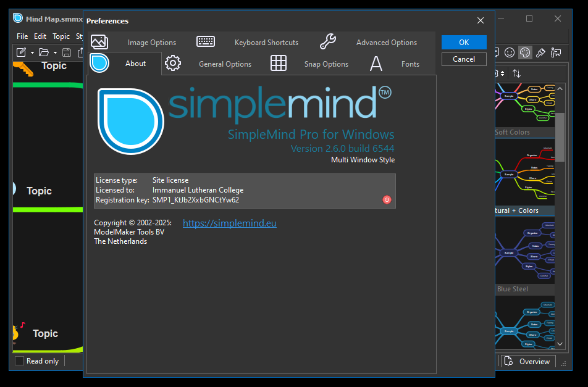The image size is (588, 387).
Task: Choose the Soft Colors style thumbnail
Action: pos(525,105)
